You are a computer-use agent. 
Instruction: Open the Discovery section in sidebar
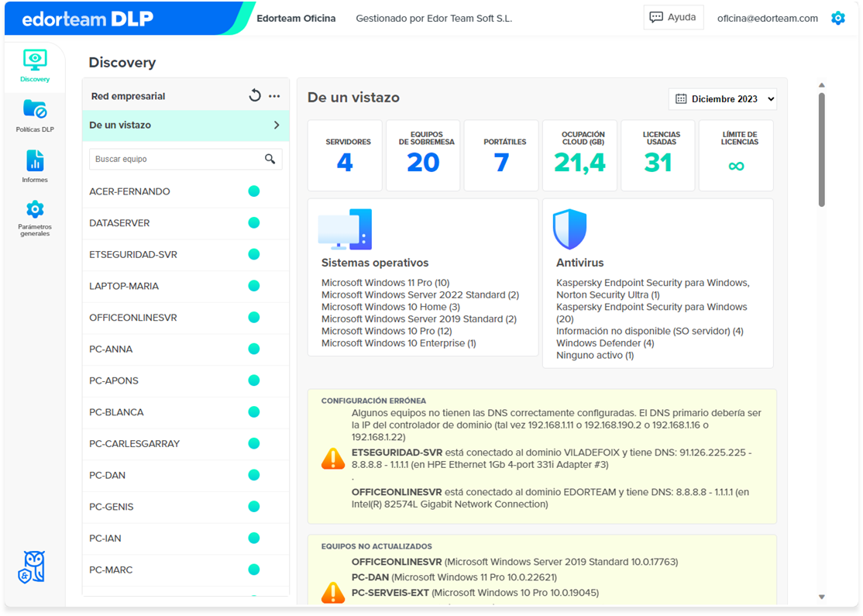point(35,66)
